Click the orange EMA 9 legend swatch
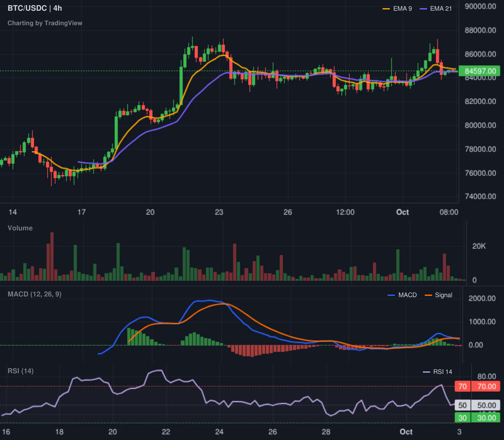The height and width of the screenshot is (440, 504). tap(386, 9)
